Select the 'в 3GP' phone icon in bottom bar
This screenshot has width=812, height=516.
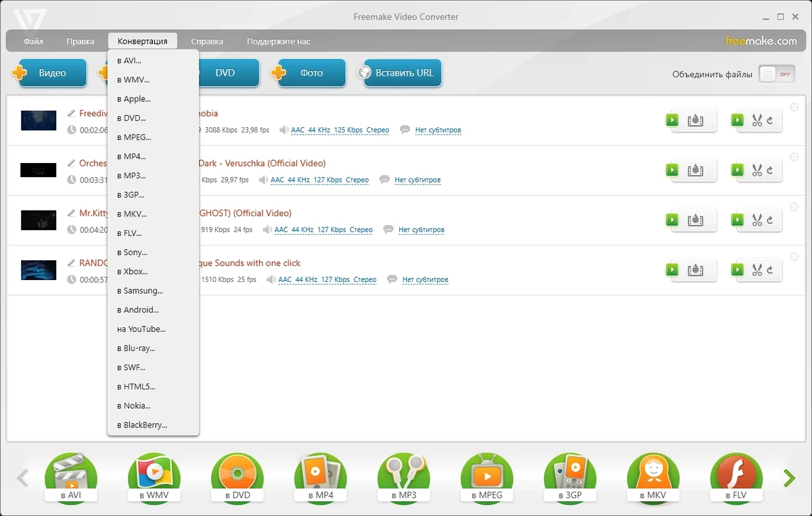point(570,478)
